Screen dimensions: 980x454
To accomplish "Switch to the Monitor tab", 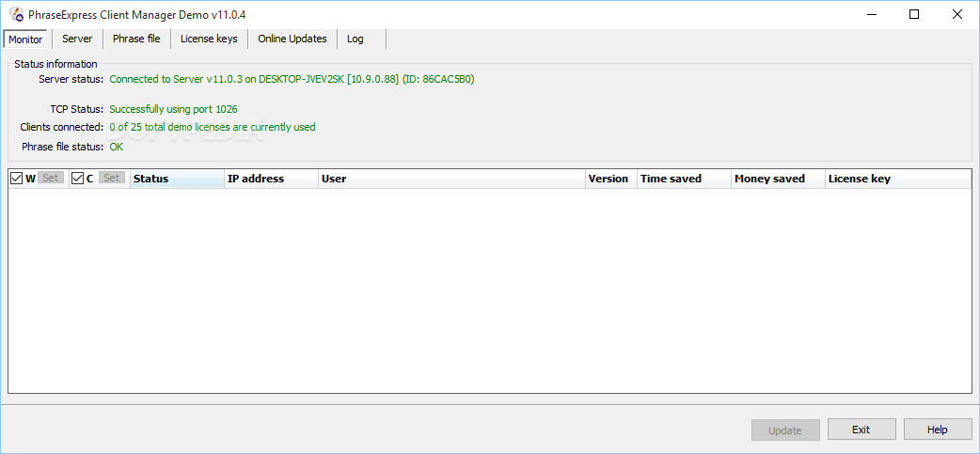I will pos(25,39).
